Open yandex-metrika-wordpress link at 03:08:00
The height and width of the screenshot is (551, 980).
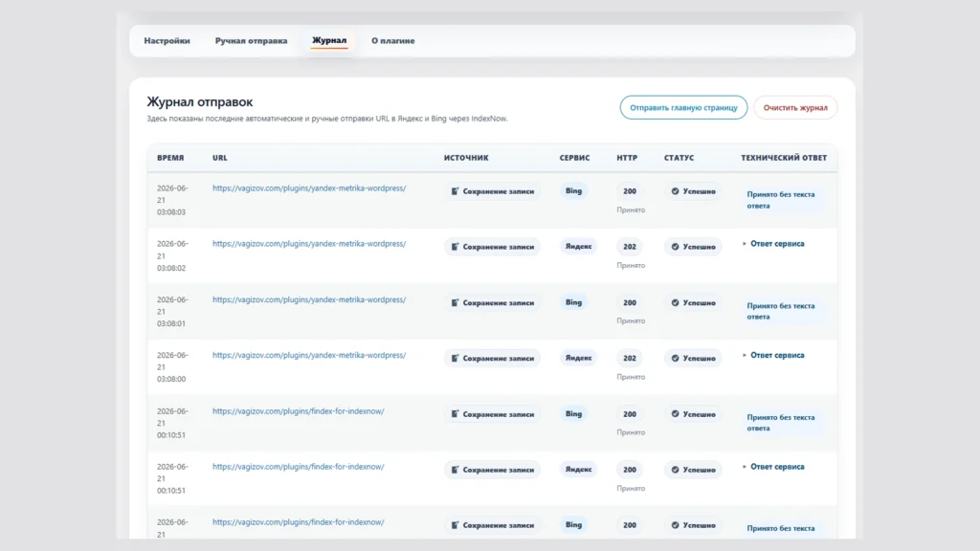[309, 355]
